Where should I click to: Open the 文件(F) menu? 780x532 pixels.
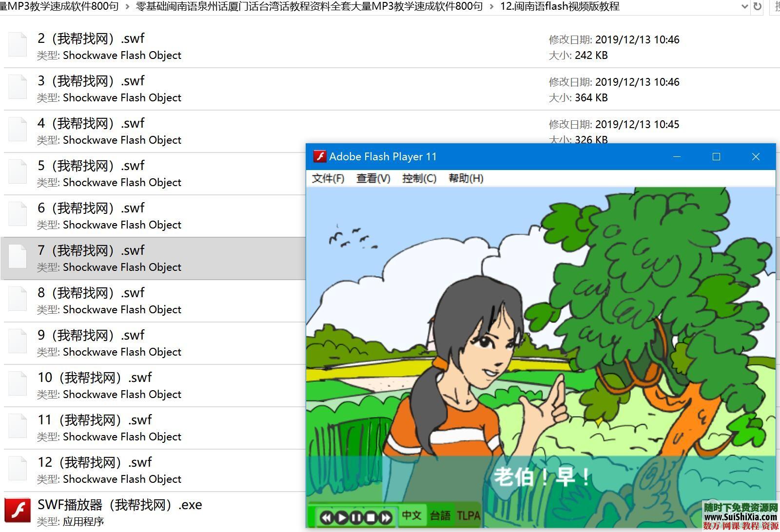click(328, 178)
